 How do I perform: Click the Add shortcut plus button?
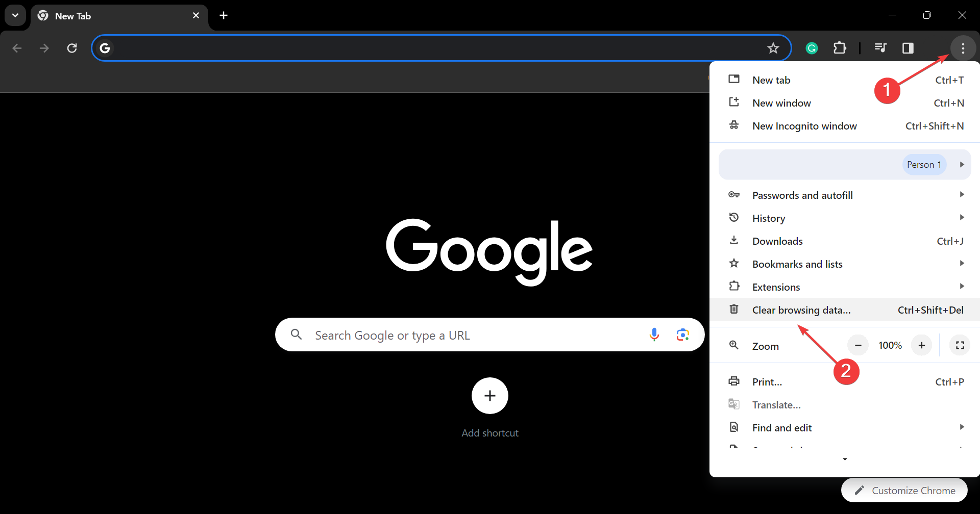click(x=490, y=396)
